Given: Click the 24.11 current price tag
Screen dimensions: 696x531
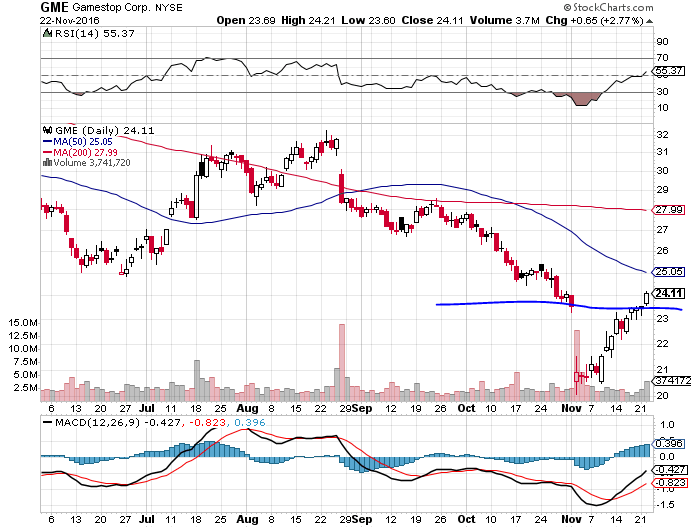Looking at the screenshot, I should pyautogui.click(x=669, y=293).
